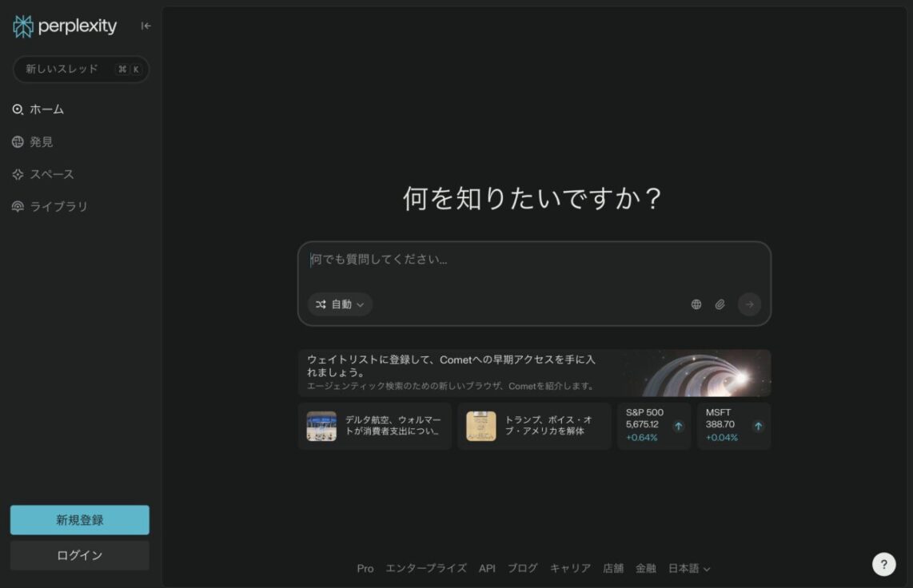Screen dimensions: 913x588
Task: Click the globe web-search icon
Action: 696,304
